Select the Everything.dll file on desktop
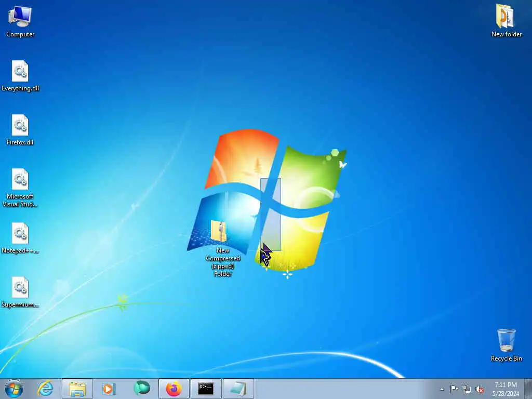532x399 pixels. (x=20, y=76)
